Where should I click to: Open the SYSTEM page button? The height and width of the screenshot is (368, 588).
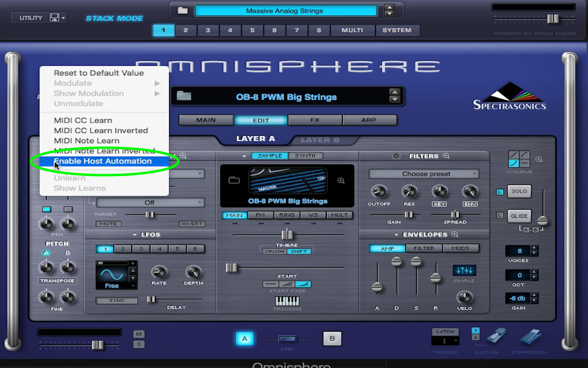coord(397,30)
